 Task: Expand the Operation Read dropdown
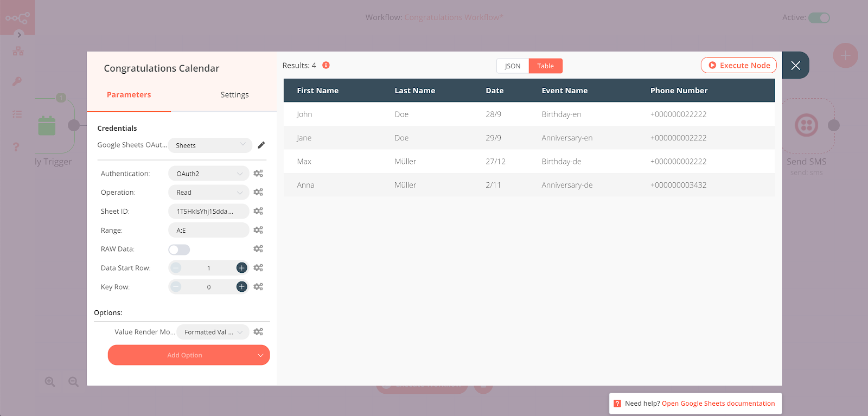click(209, 193)
